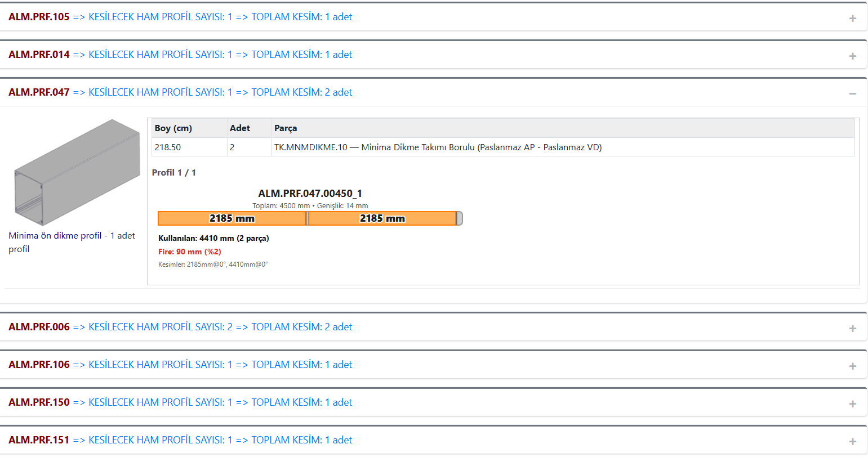Click the Profil 1 / 1 label
Screen dimensions: 868x462
pyautogui.click(x=174, y=173)
